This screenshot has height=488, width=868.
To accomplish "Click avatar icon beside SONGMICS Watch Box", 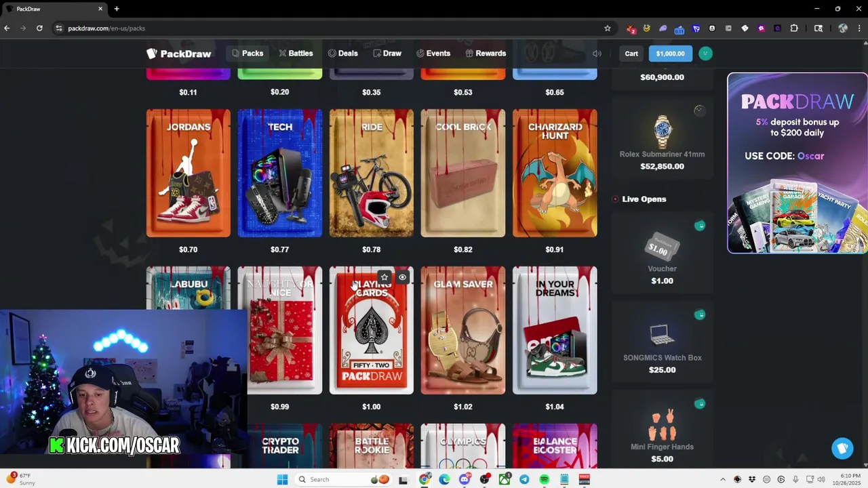I will [700, 314].
